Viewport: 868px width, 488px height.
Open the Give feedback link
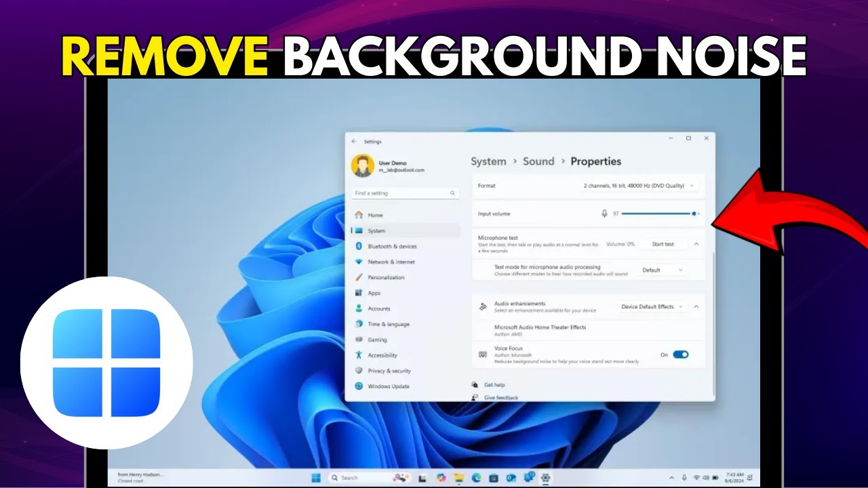point(501,397)
